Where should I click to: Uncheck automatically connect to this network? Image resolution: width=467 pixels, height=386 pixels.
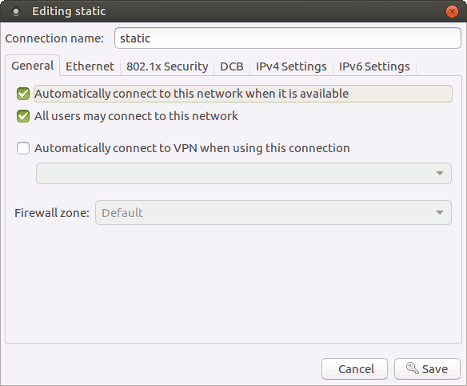[23, 94]
